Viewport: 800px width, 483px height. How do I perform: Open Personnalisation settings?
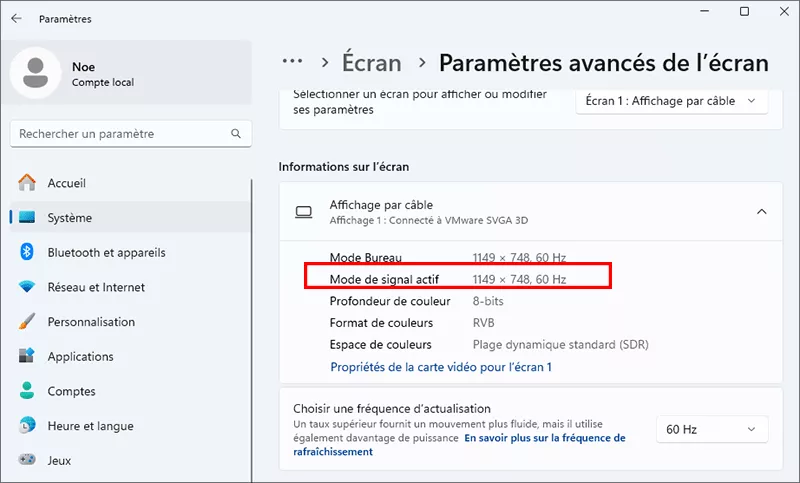(x=130, y=321)
